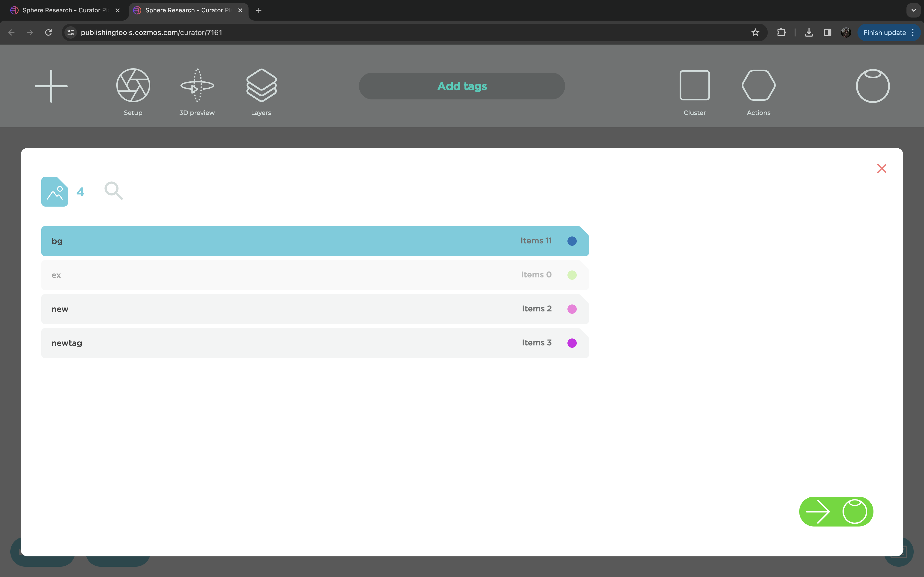Open the tab list dropdown chevron
This screenshot has width=924, height=577.
(913, 10)
